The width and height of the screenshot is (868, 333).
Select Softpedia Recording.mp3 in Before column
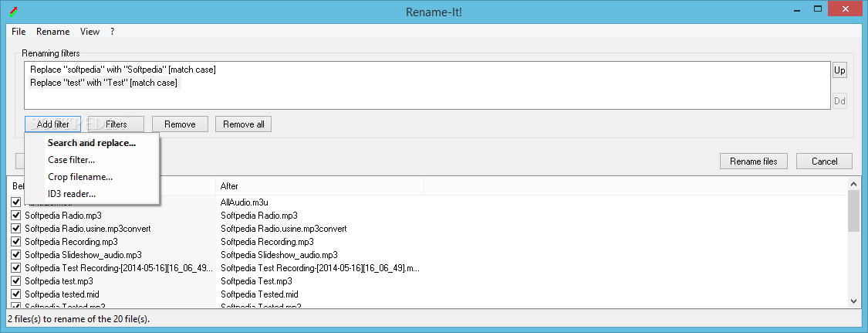tap(72, 242)
